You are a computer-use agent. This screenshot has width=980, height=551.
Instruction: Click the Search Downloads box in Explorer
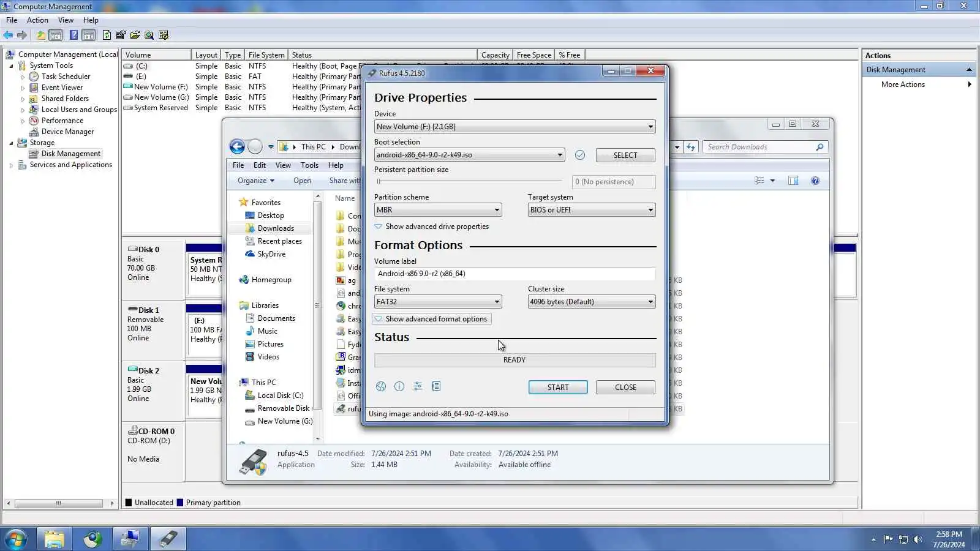click(766, 147)
